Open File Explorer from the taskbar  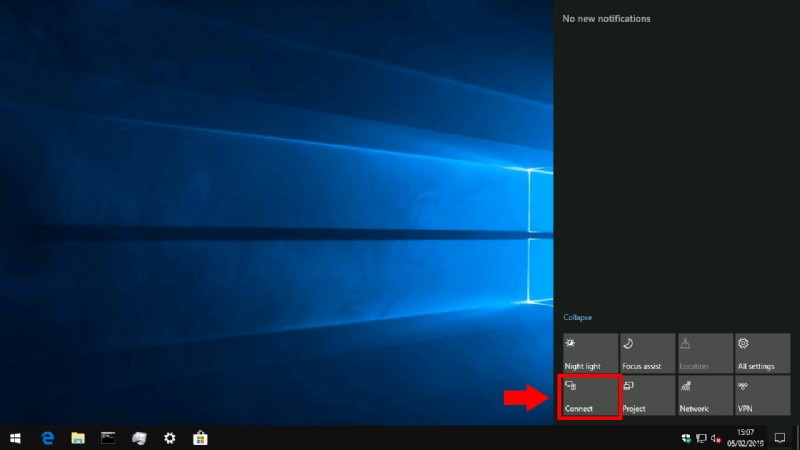point(78,438)
